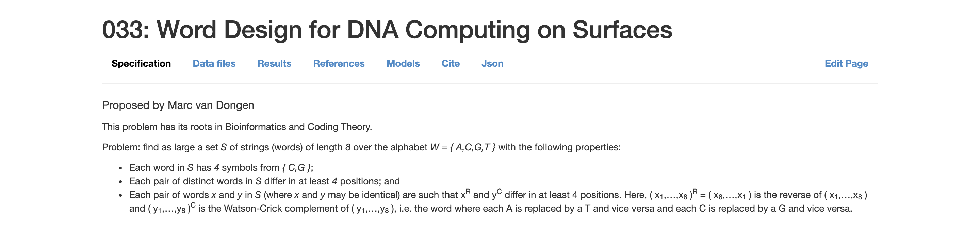
Task: Check References for related papers
Action: click(339, 64)
